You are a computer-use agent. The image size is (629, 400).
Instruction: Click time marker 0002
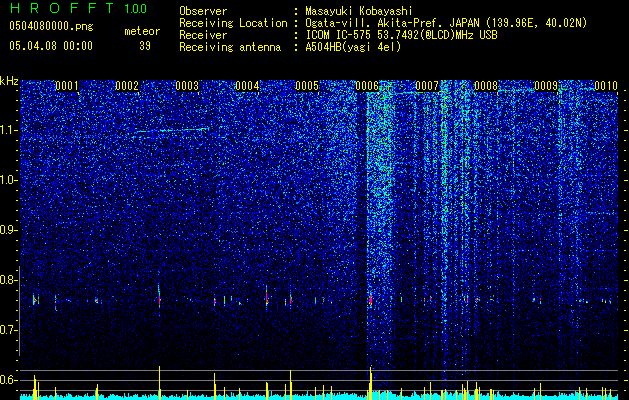coord(127,86)
